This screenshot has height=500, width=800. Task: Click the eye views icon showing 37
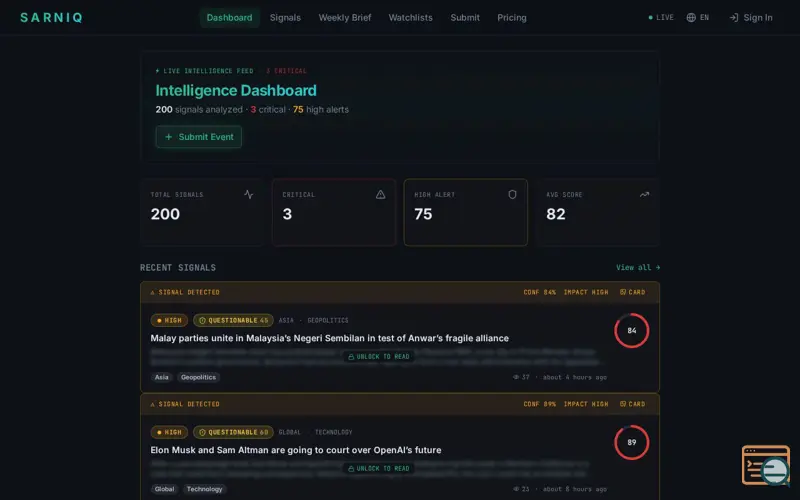click(516, 377)
